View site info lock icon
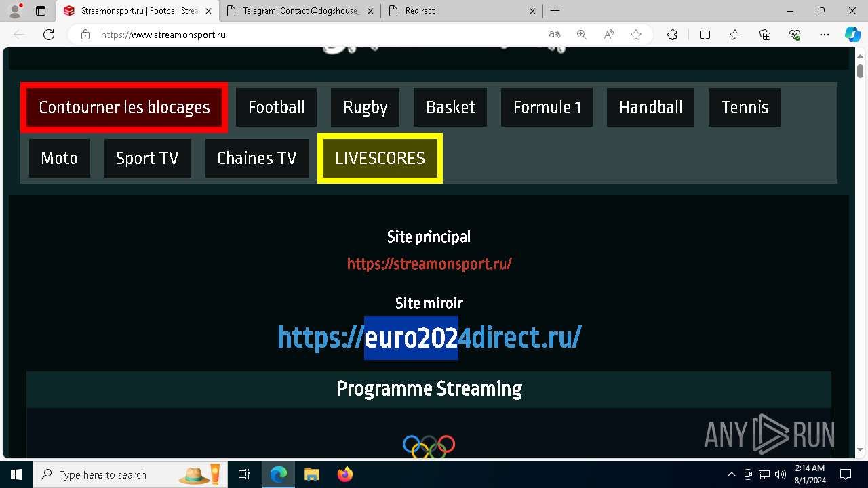Image resolution: width=868 pixels, height=488 pixels. click(x=85, y=35)
